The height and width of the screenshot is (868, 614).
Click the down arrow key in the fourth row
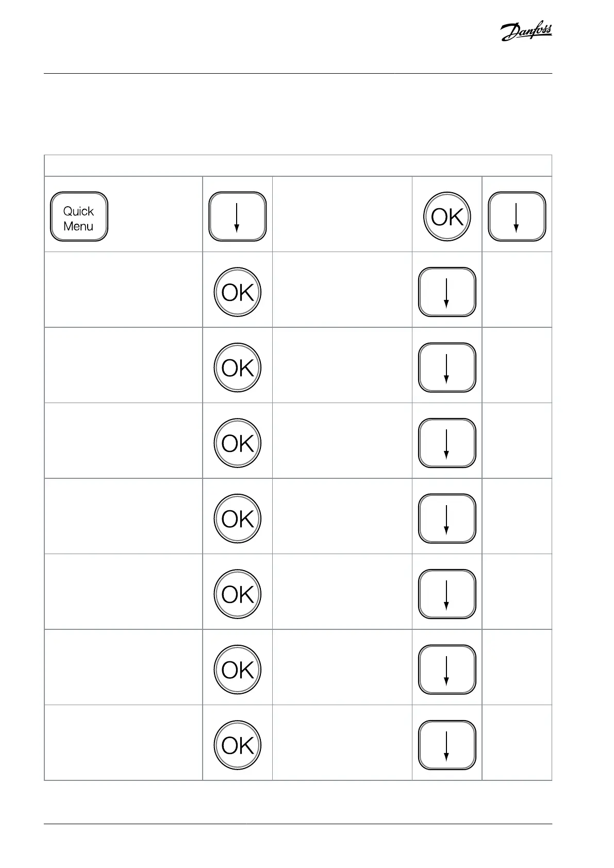[447, 443]
